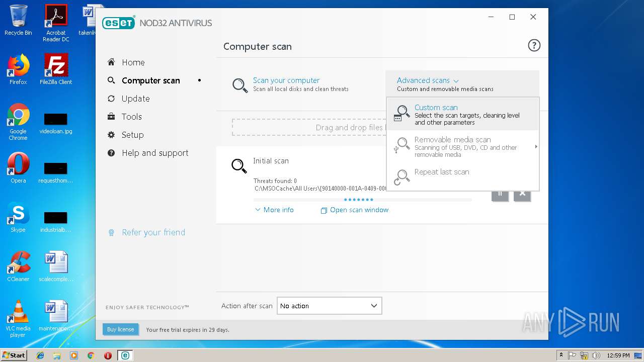The height and width of the screenshot is (362, 644).
Task: Collapse the Advanced scans dropdown
Action: point(428,80)
